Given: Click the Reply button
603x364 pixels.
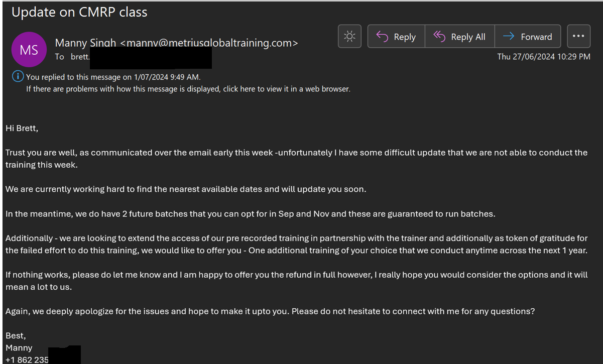Looking at the screenshot, I should coord(396,37).
